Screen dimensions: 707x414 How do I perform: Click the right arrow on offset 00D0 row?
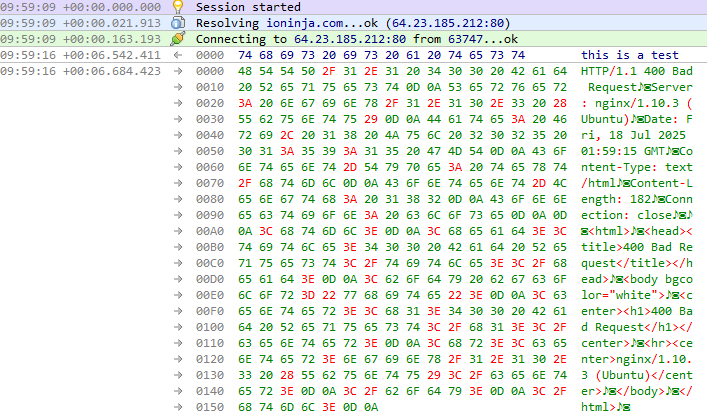178,279
